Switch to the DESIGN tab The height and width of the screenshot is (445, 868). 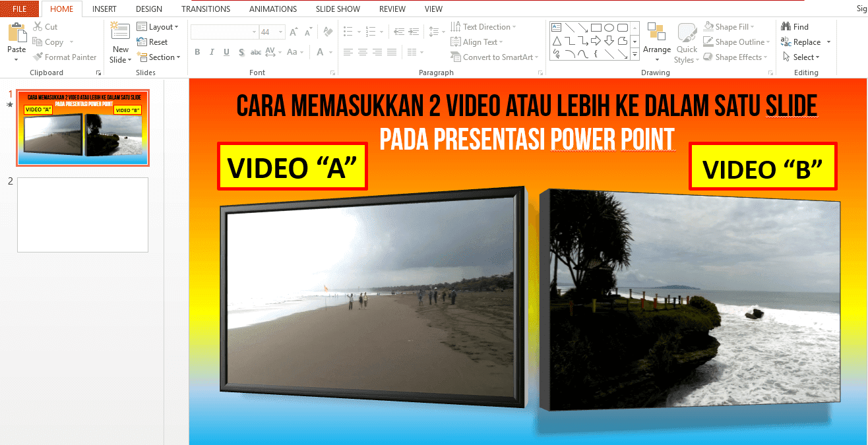pyautogui.click(x=149, y=9)
